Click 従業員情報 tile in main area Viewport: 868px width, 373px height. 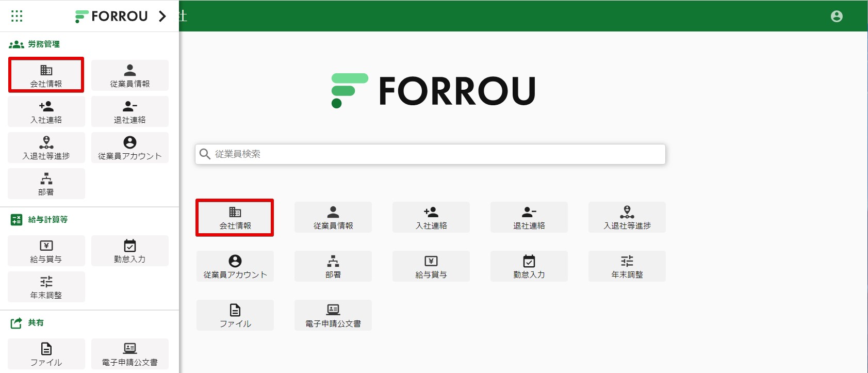(x=333, y=217)
